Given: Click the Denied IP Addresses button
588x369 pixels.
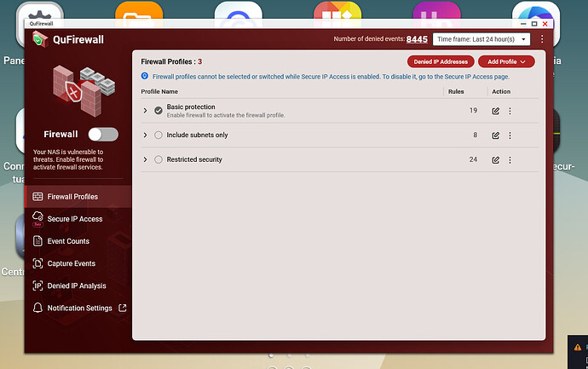Looking at the screenshot, I should [x=441, y=61].
